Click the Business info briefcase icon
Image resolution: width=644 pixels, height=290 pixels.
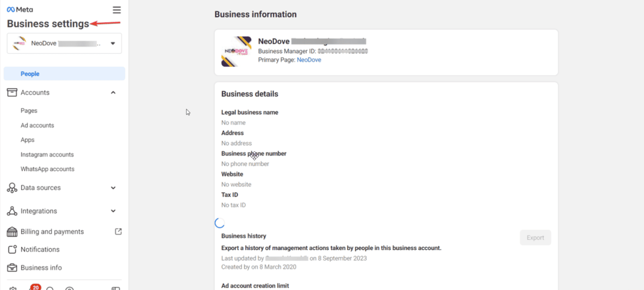click(12, 267)
